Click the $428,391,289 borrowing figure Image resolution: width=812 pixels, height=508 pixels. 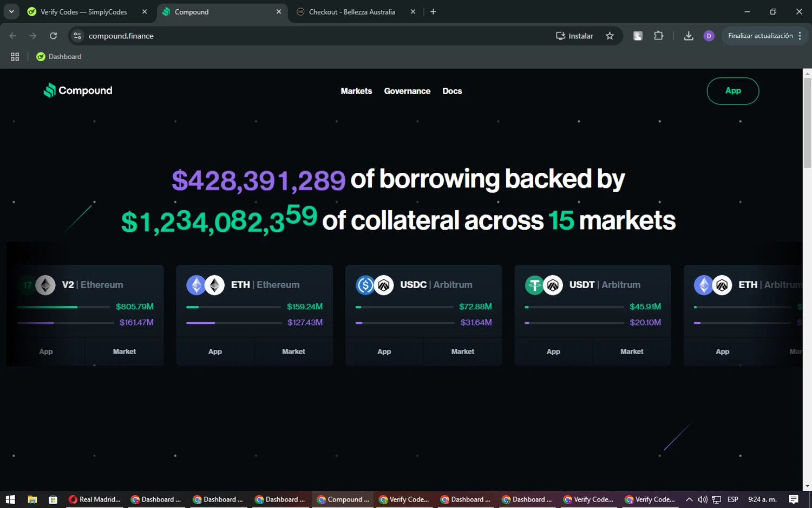[x=259, y=180]
